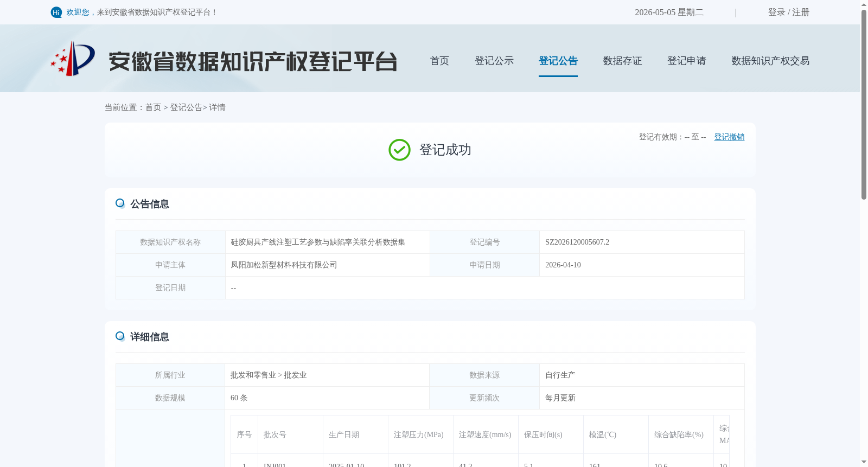The image size is (868, 467).
Task: Click the Hi greeting icon
Action: coord(56,12)
